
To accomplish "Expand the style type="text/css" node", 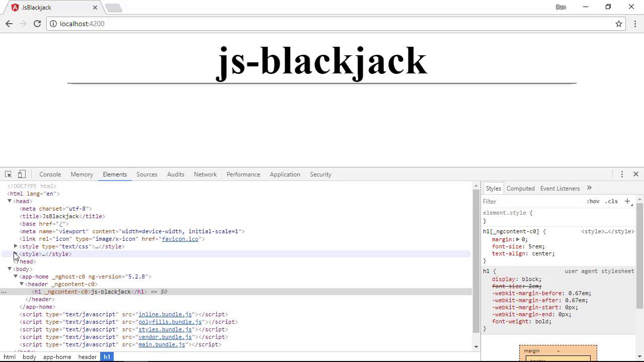I will tap(16, 246).
